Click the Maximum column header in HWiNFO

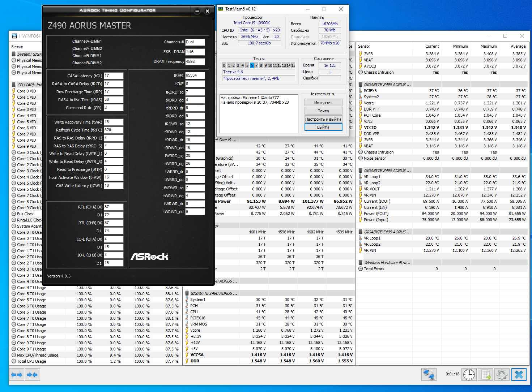pos(489,46)
